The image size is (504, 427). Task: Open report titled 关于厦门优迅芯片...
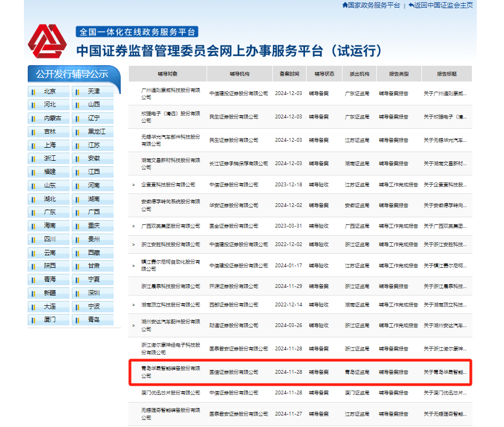[445, 393]
